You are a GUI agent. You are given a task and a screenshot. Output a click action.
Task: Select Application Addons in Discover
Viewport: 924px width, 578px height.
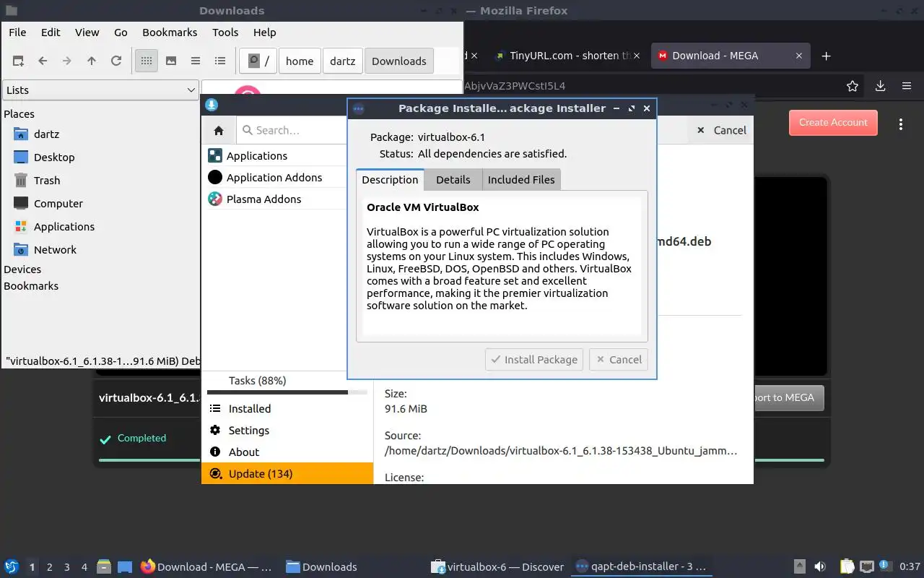pos(275,178)
